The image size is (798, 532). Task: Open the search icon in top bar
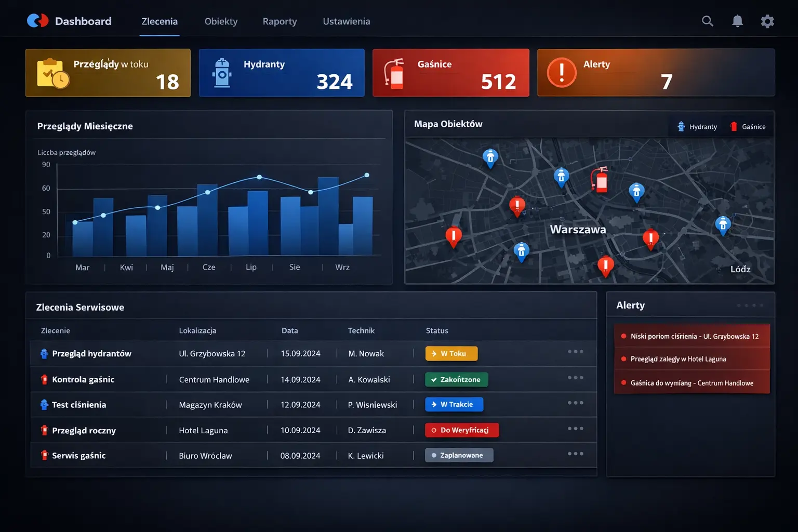[707, 21]
